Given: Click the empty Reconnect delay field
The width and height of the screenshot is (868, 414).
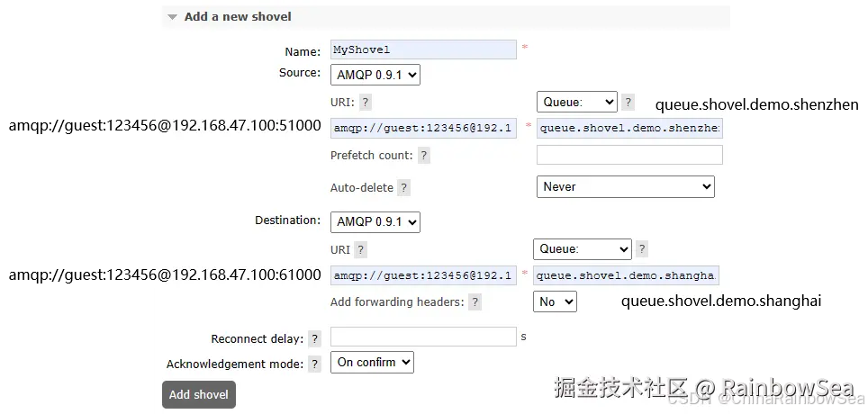Looking at the screenshot, I should click(423, 337).
